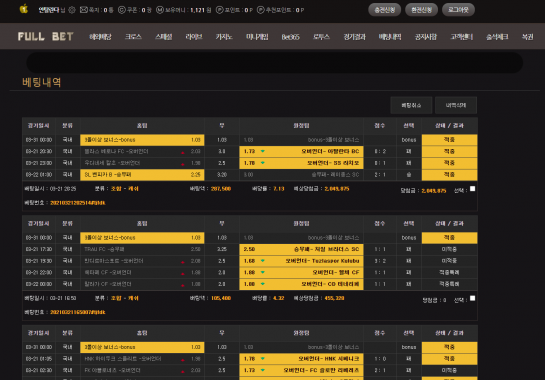Open the 크로스 menu
The width and height of the screenshot is (545, 380).
click(133, 37)
